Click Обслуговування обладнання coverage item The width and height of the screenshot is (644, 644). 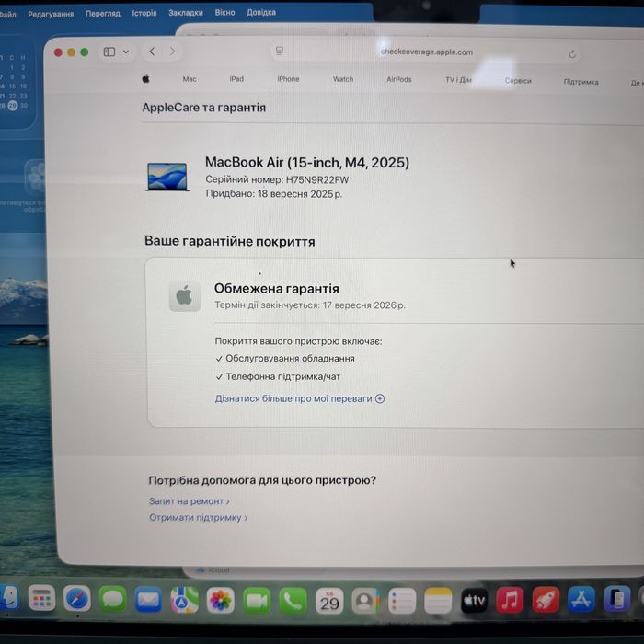click(285, 359)
